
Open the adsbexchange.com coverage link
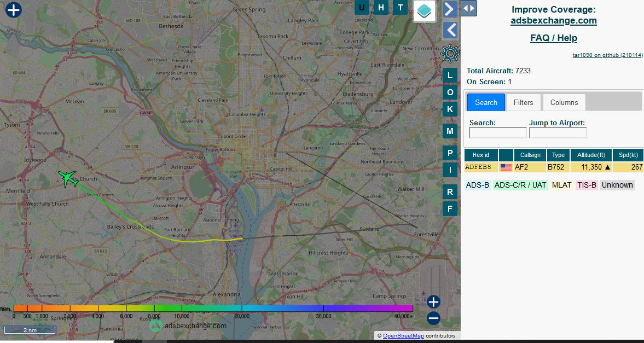tap(554, 21)
